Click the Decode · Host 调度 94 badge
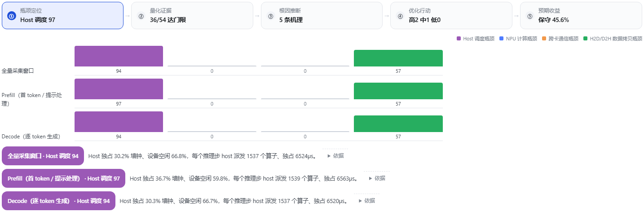Screen dimensions: 644x212 click(x=58, y=201)
